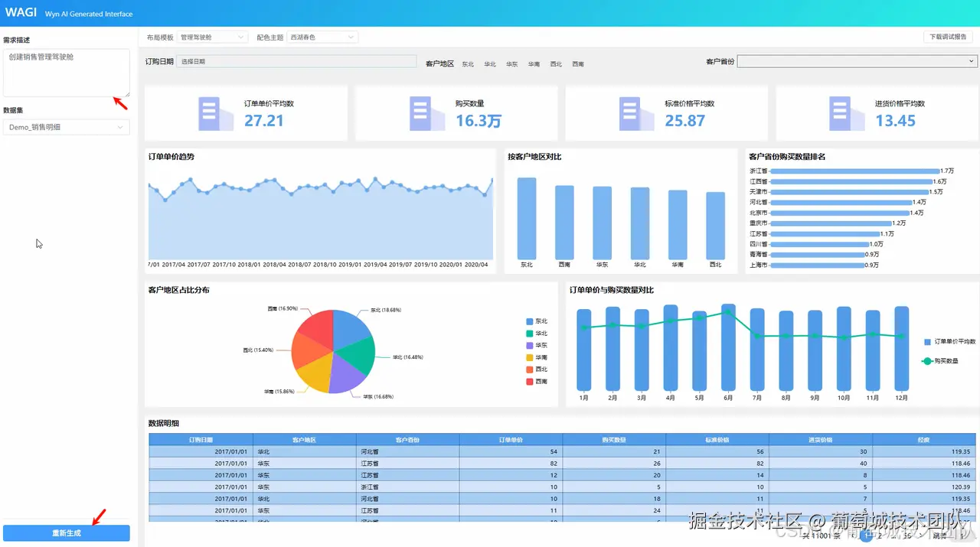This screenshot has height=547, width=980.
Task: Click the WAGI logo in header
Action: (x=21, y=12)
